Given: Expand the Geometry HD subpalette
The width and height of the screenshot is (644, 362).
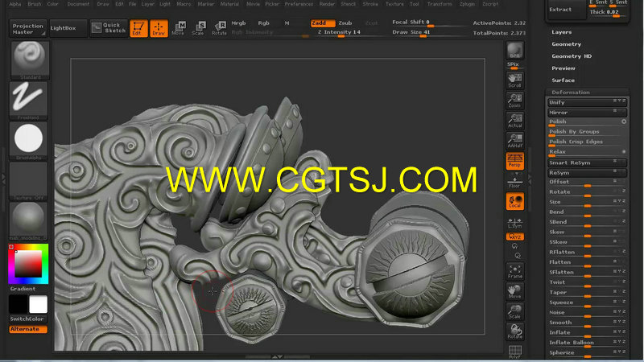Looking at the screenshot, I should pyautogui.click(x=572, y=56).
